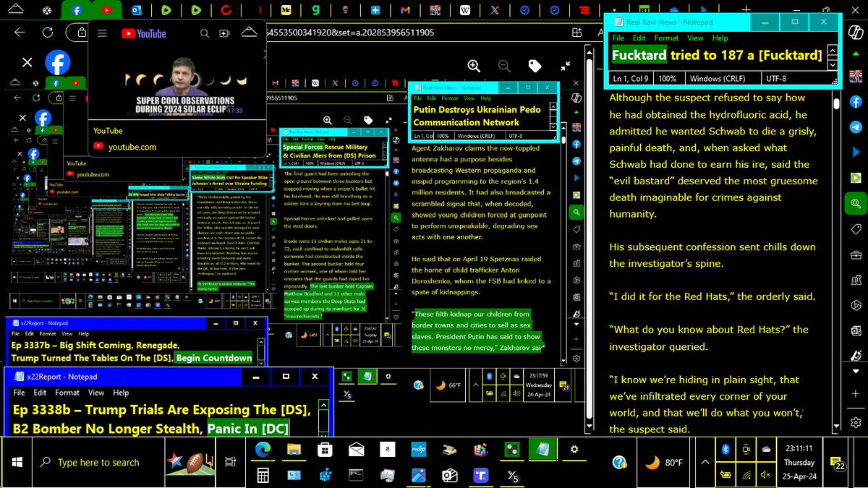Click the highlighted green search sidebar icon
Image resolution: width=868 pixels, height=488 pixels.
[856, 204]
